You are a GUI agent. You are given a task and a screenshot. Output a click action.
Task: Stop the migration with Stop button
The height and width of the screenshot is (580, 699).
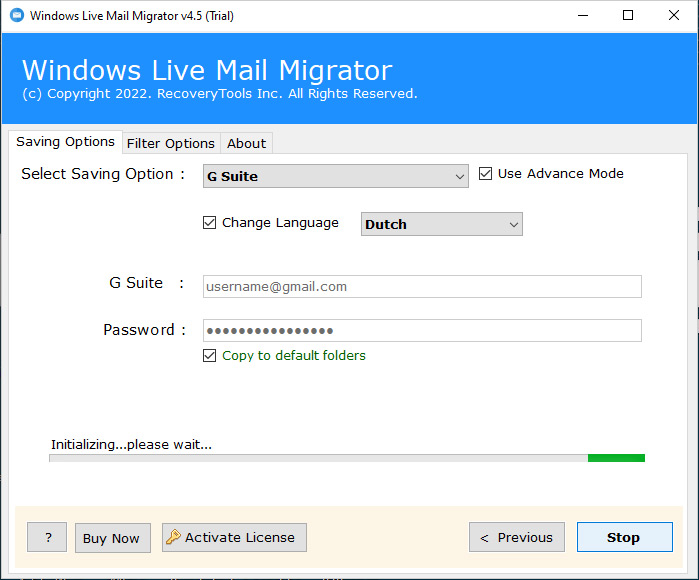coord(625,537)
